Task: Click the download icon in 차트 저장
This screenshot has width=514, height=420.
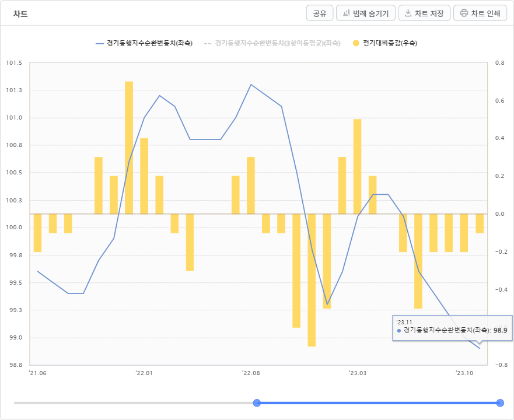Action: (408, 13)
